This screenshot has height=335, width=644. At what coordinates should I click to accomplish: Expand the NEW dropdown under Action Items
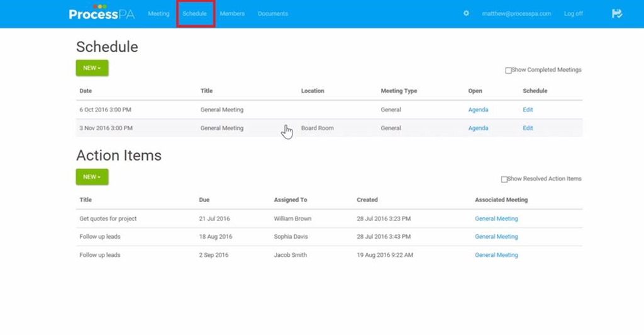tap(92, 177)
